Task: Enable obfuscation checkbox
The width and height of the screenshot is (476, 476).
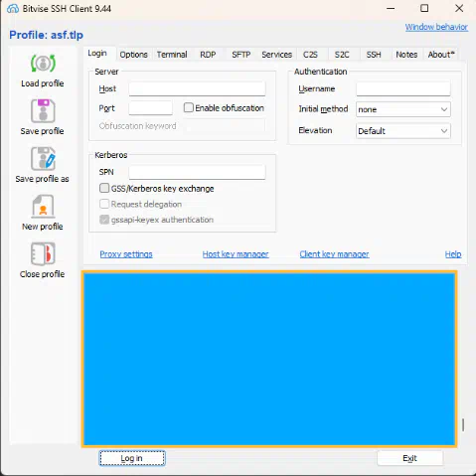Action: (x=188, y=107)
